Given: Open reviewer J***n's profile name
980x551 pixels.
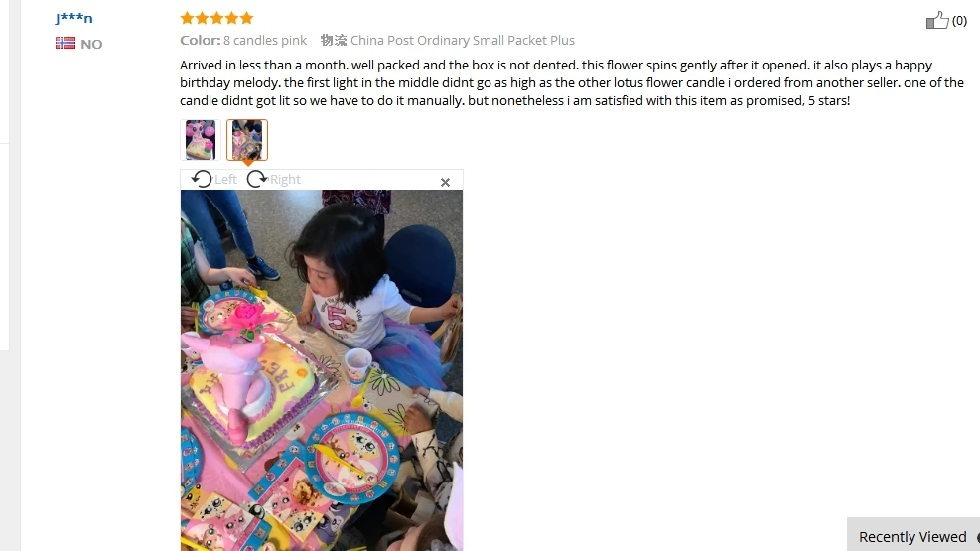Looking at the screenshot, I should click(73, 18).
